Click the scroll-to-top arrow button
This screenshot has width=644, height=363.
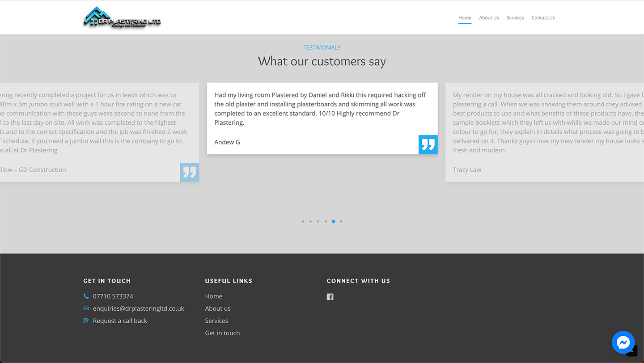click(x=632, y=351)
